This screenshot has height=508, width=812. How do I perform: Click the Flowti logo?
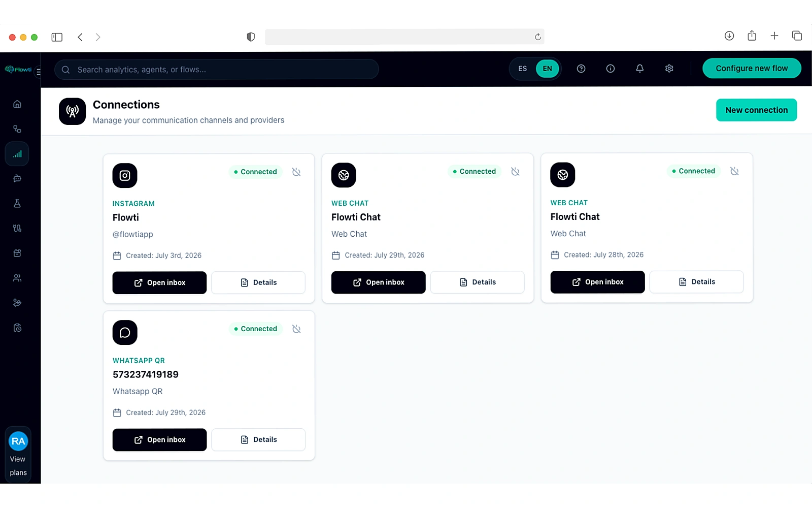(18, 69)
